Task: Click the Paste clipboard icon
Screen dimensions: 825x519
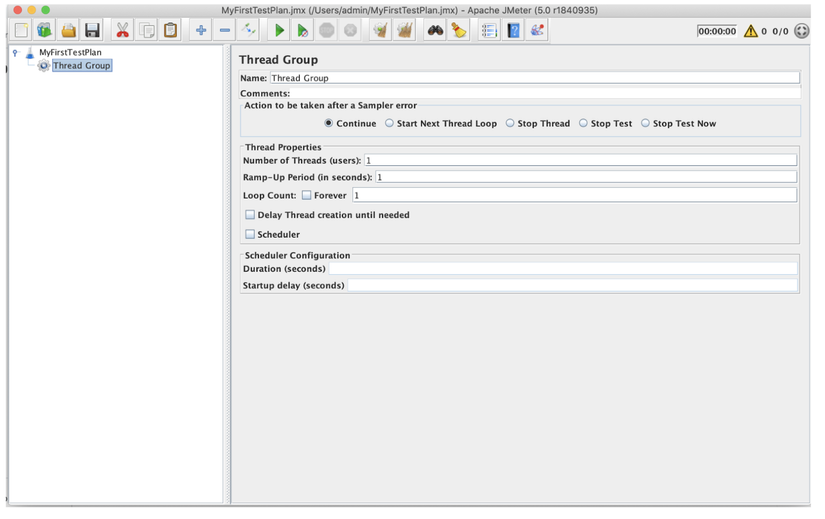Action: [170, 31]
